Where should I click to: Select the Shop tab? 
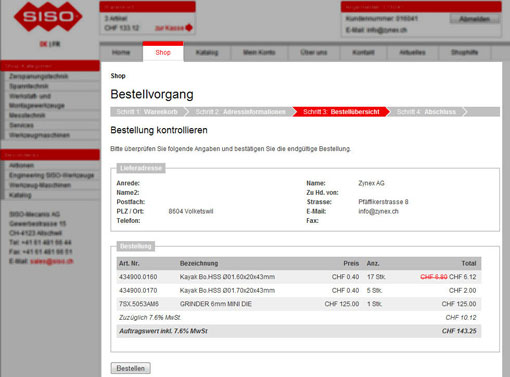(x=163, y=52)
